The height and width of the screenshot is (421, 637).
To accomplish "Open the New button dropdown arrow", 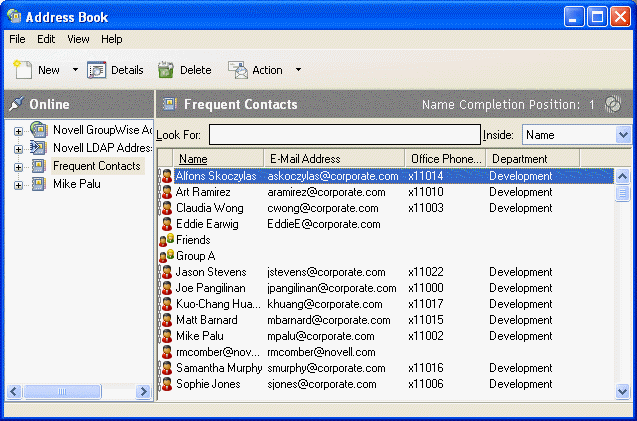I will (75, 70).
